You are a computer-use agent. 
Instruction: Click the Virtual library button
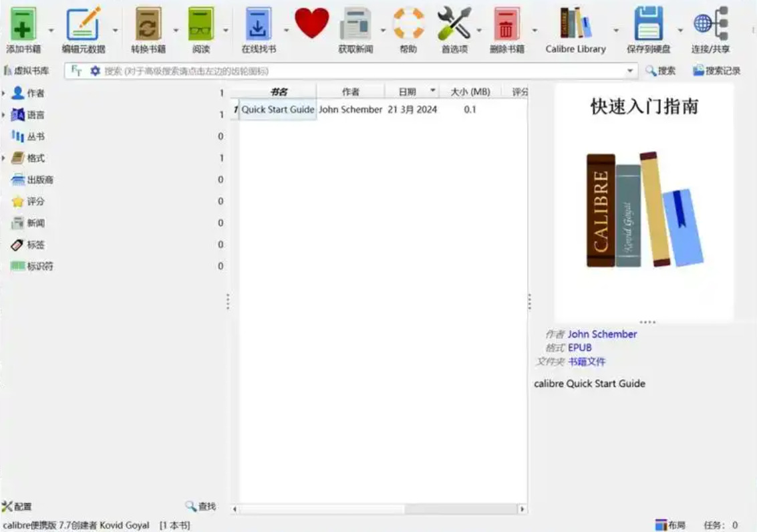[27, 71]
